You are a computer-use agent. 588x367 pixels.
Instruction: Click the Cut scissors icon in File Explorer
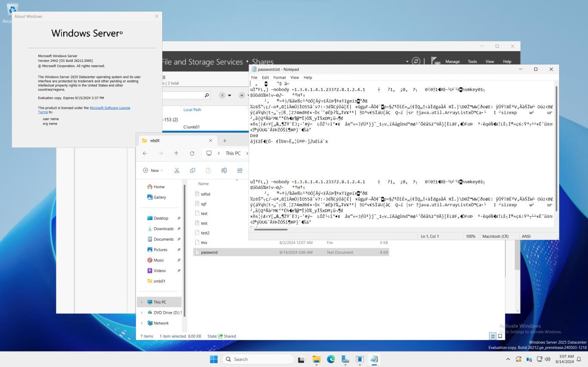click(177, 171)
